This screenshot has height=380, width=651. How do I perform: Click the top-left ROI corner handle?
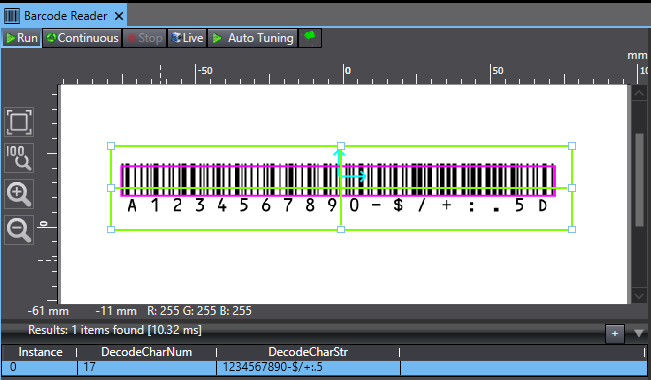tap(111, 146)
